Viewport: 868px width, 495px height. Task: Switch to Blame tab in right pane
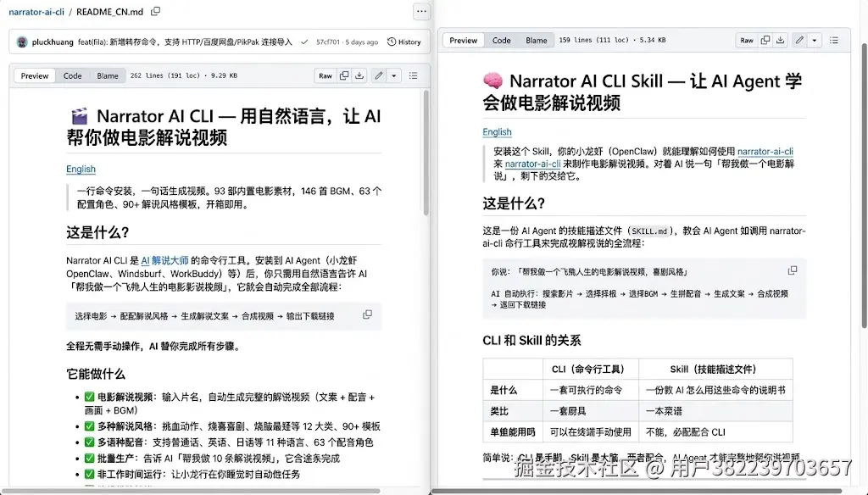pyautogui.click(x=537, y=41)
